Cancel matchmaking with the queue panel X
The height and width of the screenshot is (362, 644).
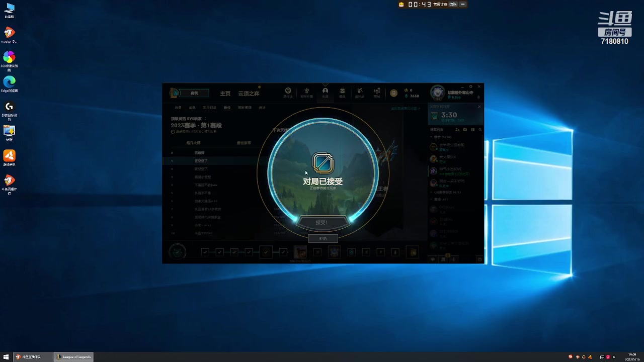[x=479, y=107]
